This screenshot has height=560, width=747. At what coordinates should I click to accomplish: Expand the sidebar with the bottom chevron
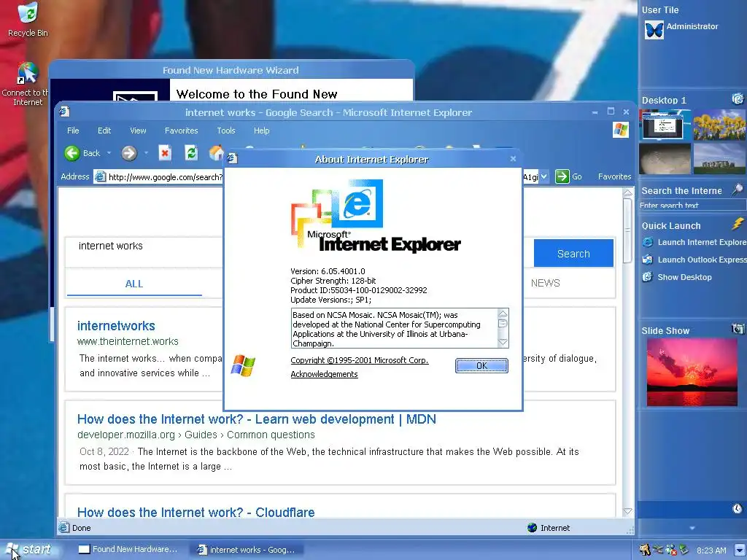click(x=692, y=528)
